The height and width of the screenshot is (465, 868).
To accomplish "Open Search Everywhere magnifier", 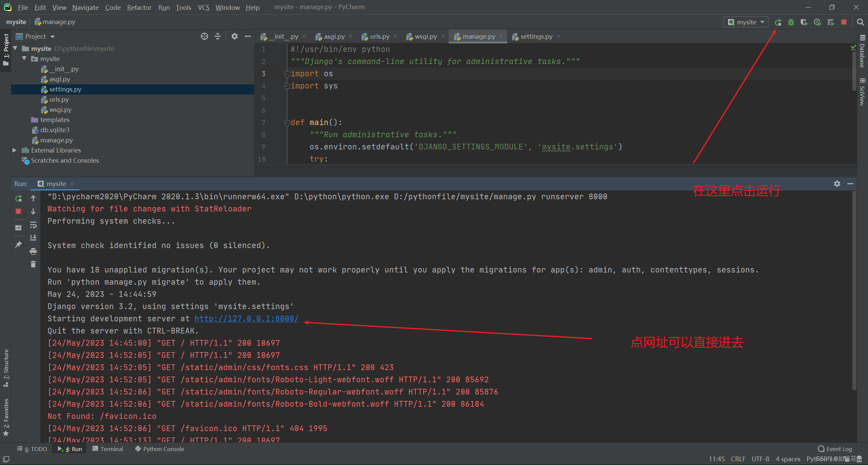I will (860, 22).
